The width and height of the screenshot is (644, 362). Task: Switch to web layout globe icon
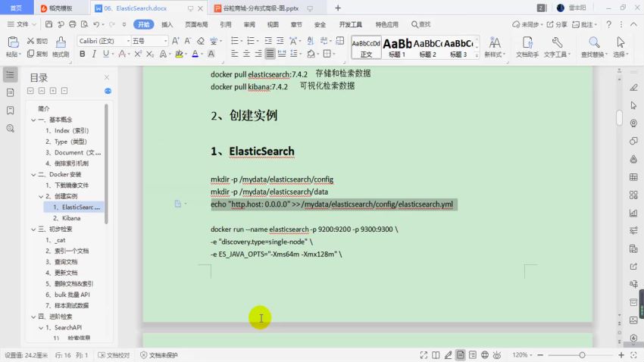pos(485,355)
